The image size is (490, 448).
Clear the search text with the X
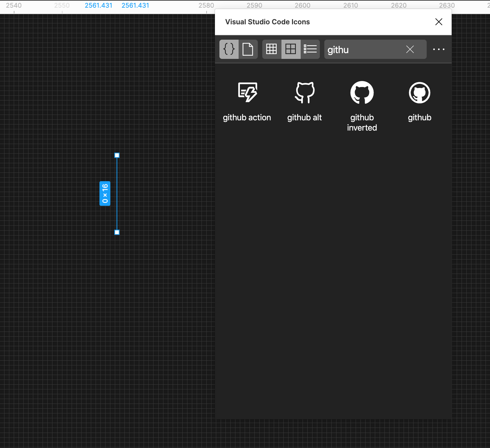(x=410, y=49)
